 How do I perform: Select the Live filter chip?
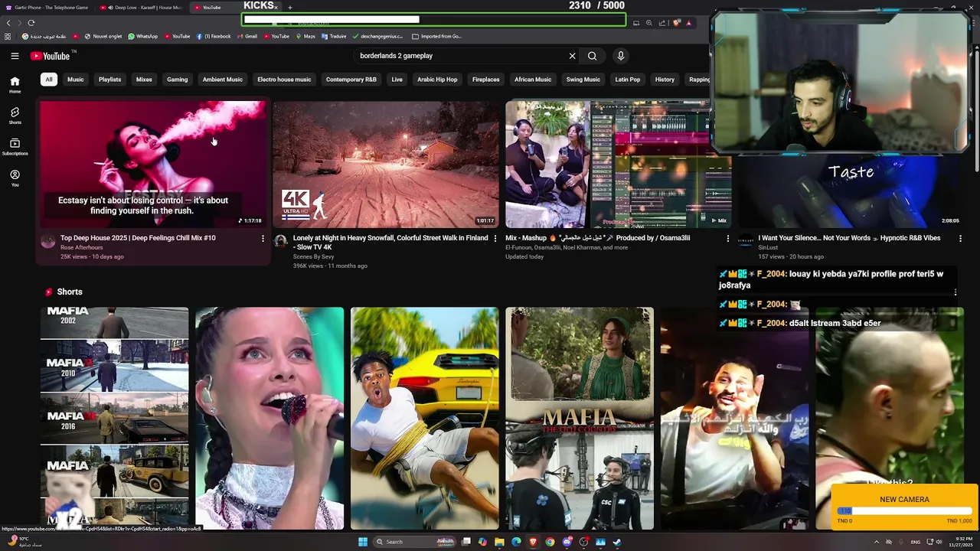pos(397,80)
